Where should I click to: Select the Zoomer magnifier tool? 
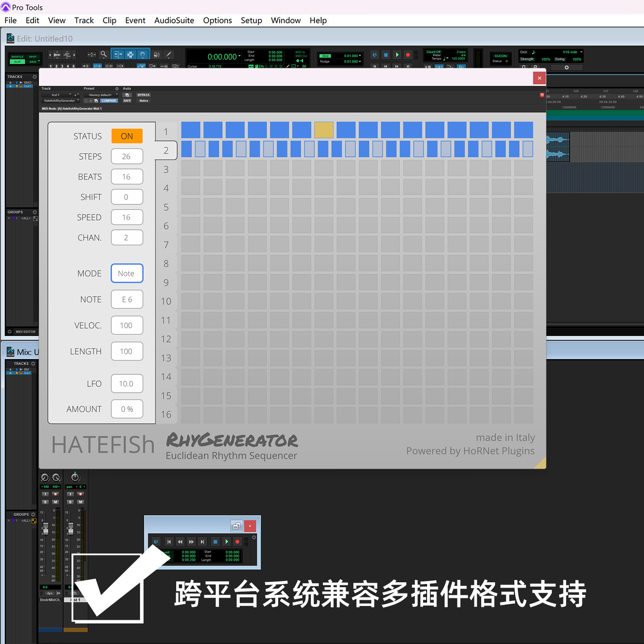104,54
